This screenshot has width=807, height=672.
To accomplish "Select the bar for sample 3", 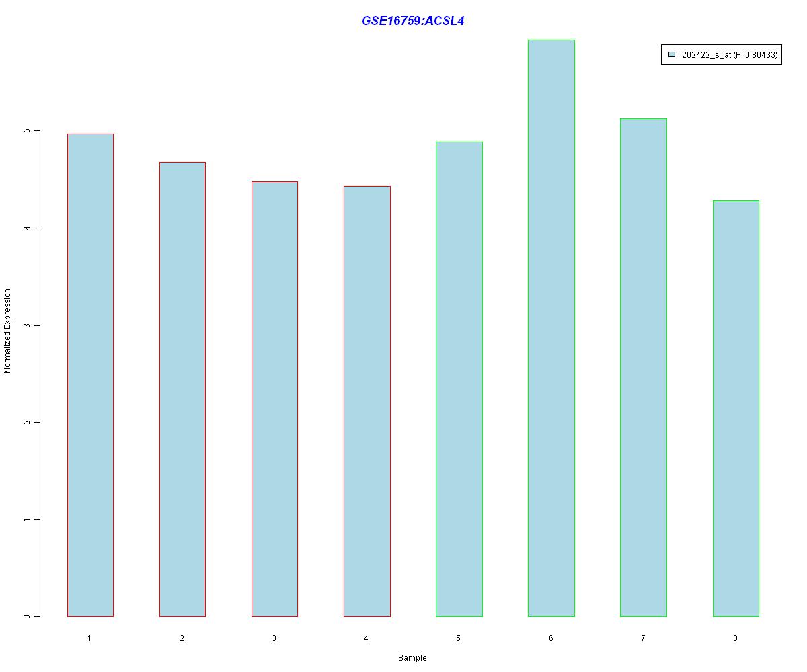I will pyautogui.click(x=274, y=399).
